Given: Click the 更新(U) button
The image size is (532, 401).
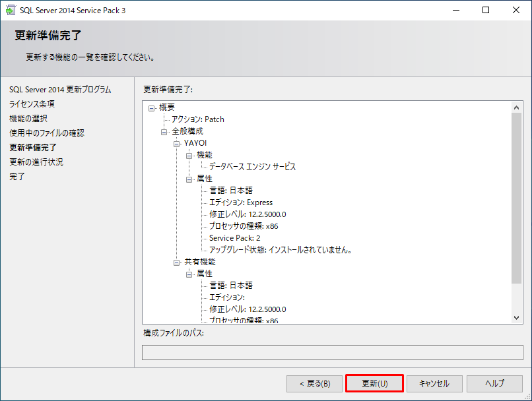Looking at the screenshot, I should [x=374, y=383].
